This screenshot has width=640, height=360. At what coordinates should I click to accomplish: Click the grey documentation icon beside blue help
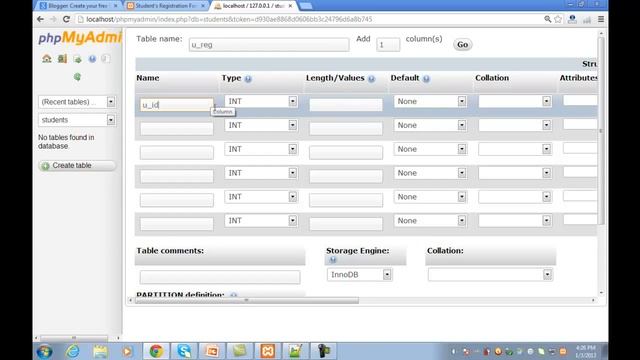106,59
